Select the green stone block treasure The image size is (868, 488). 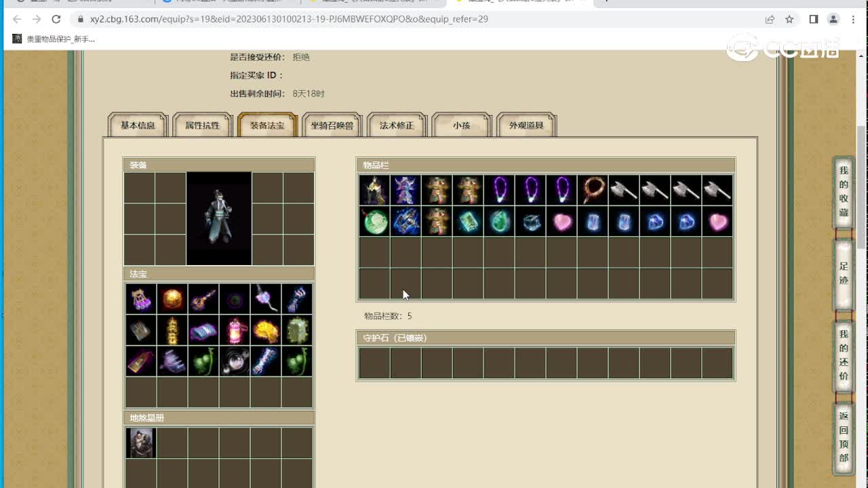(297, 330)
